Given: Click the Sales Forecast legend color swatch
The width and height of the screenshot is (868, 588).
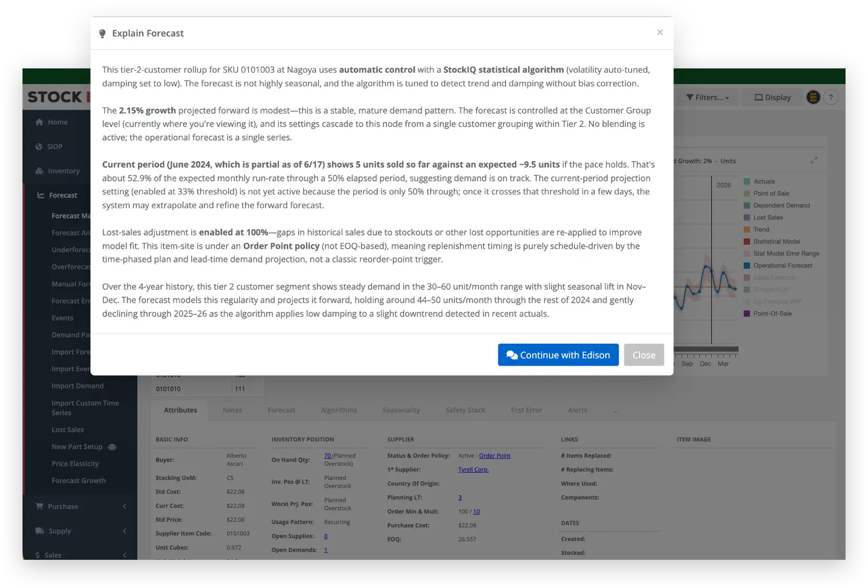Looking at the screenshot, I should 747,278.
